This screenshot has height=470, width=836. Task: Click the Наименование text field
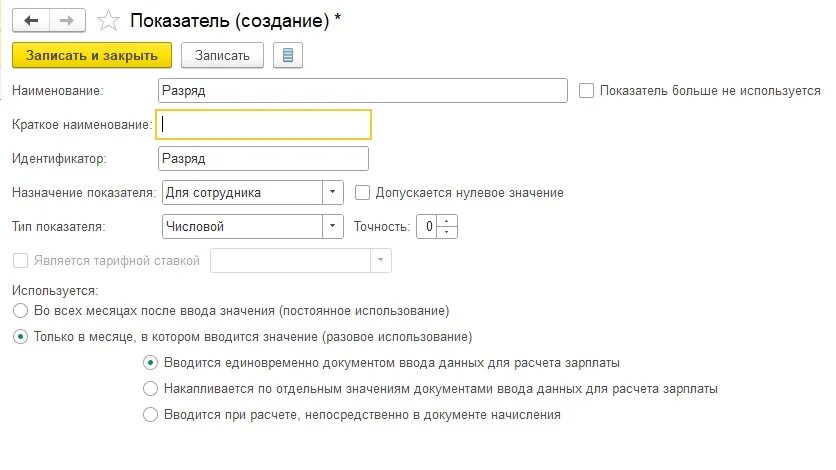(x=363, y=90)
